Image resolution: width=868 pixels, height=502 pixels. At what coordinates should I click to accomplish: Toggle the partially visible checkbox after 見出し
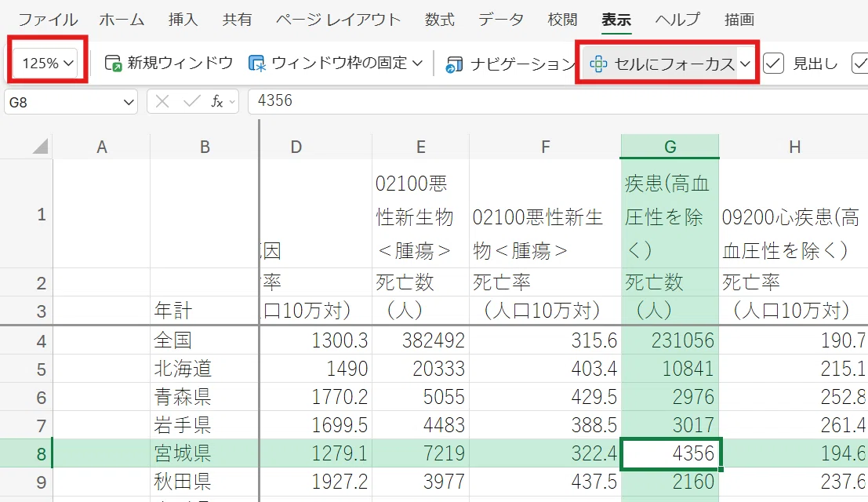click(x=859, y=63)
